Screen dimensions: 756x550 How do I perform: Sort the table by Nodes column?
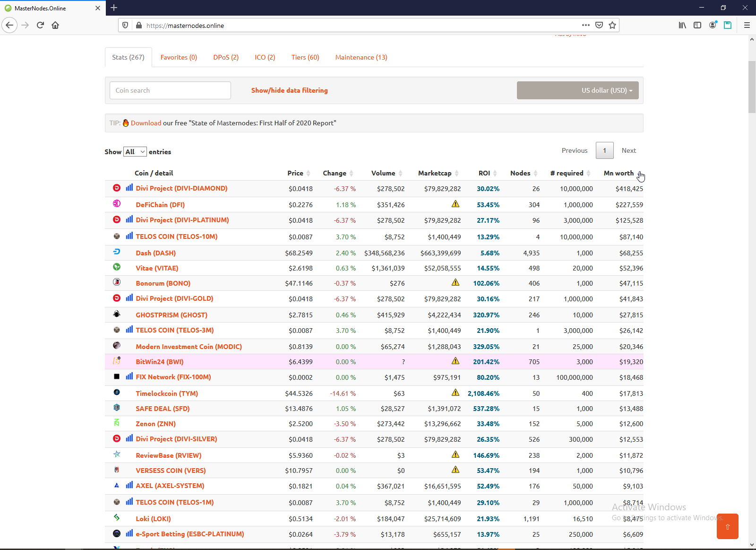coord(524,173)
